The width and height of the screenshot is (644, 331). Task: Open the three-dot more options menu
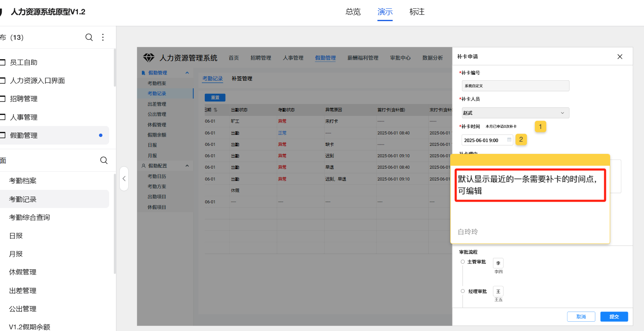coord(103,37)
